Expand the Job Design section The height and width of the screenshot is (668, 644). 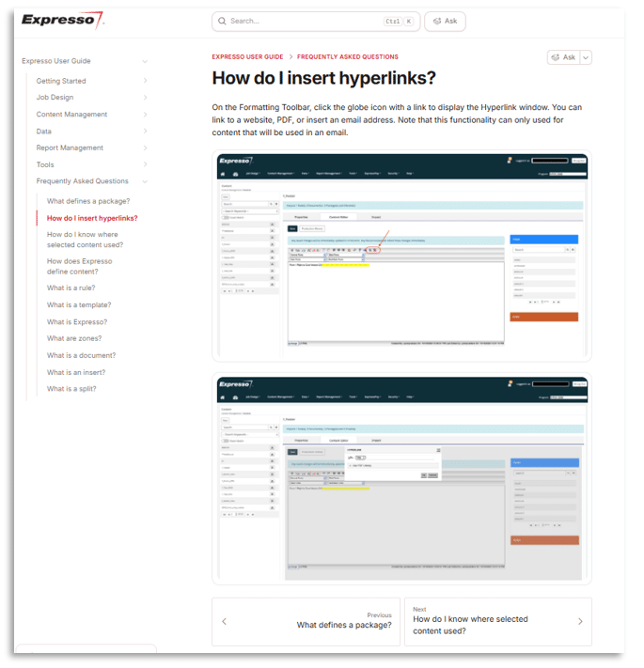click(x=145, y=98)
